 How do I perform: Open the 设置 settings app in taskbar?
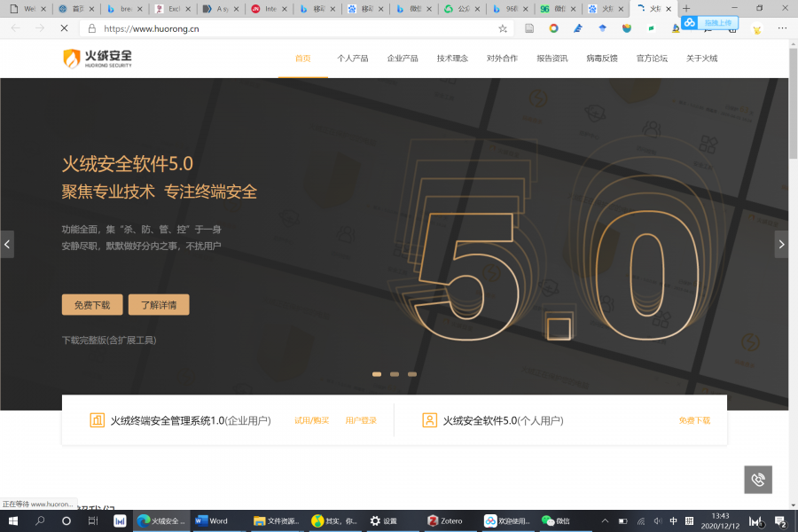384,520
